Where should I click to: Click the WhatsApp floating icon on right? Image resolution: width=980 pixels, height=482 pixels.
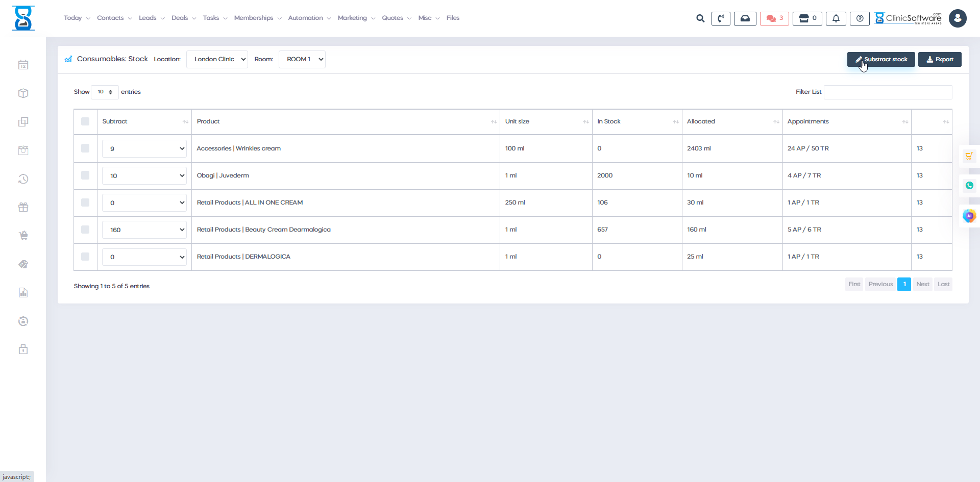coord(969,186)
